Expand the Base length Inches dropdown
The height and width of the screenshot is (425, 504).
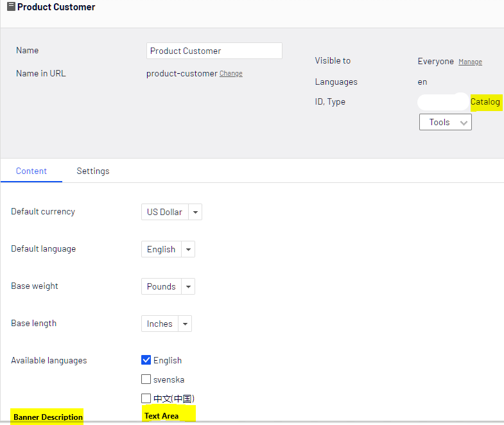pyautogui.click(x=166, y=324)
